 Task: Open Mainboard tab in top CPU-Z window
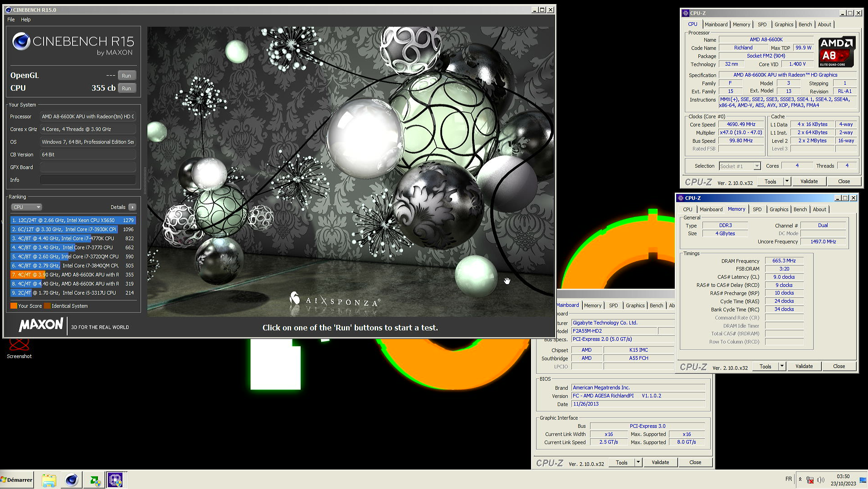click(x=716, y=24)
